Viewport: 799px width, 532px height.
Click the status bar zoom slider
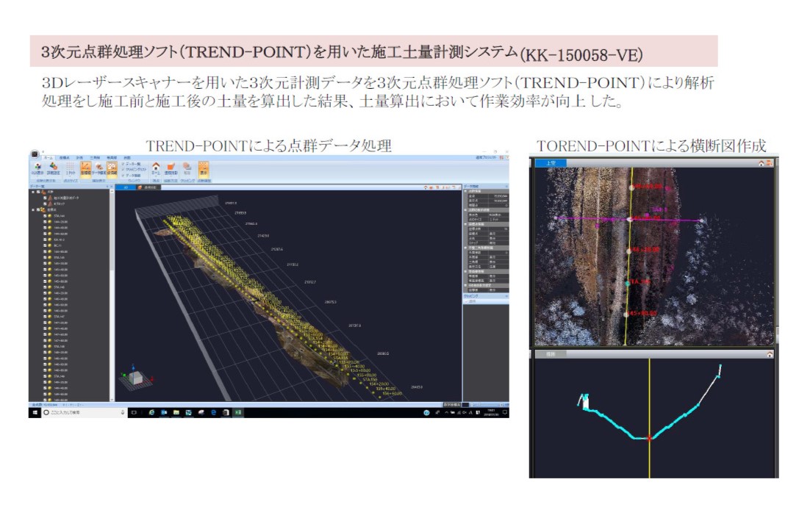(488, 405)
